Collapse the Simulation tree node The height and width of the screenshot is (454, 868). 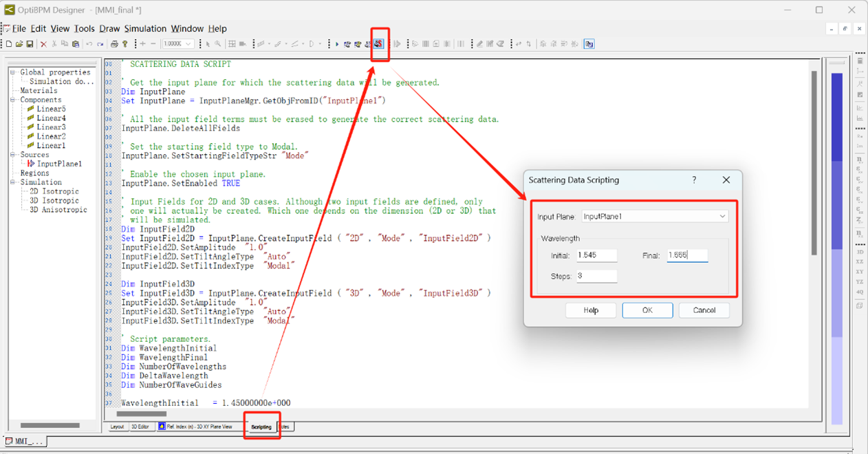13,182
